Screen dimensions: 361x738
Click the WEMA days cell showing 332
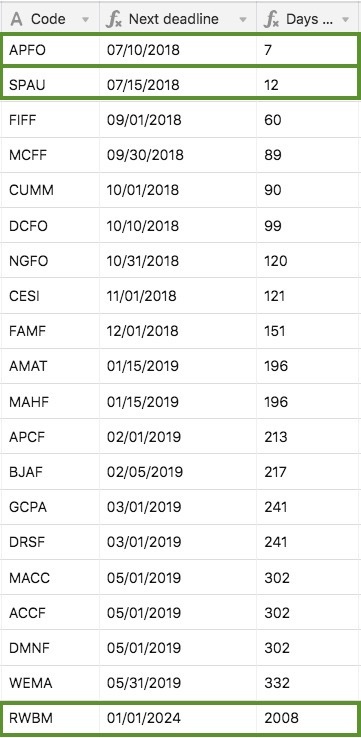pos(308,682)
